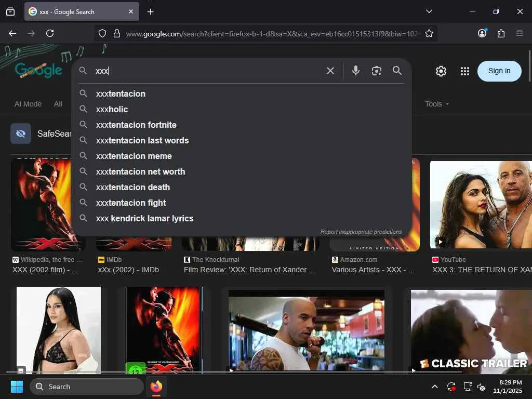Open Google quick settings gear
The width and height of the screenshot is (532, 399).
coord(441,71)
